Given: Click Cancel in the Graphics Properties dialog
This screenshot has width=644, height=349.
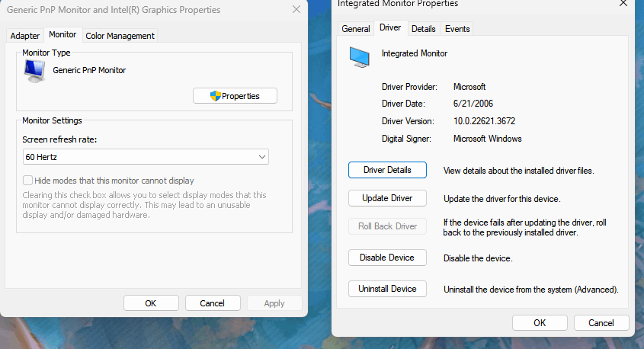Looking at the screenshot, I should coord(213,303).
